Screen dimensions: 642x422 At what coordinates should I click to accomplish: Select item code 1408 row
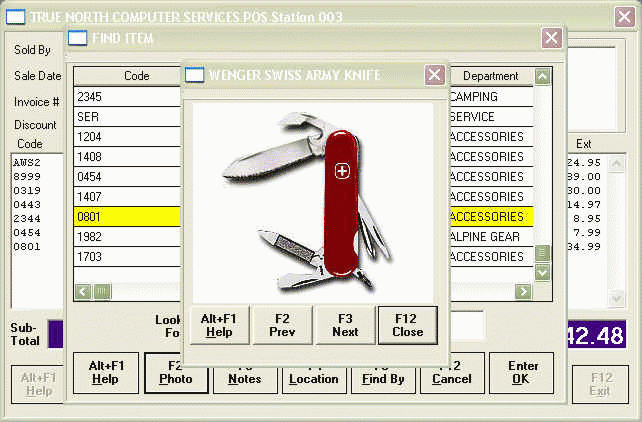pos(127,157)
